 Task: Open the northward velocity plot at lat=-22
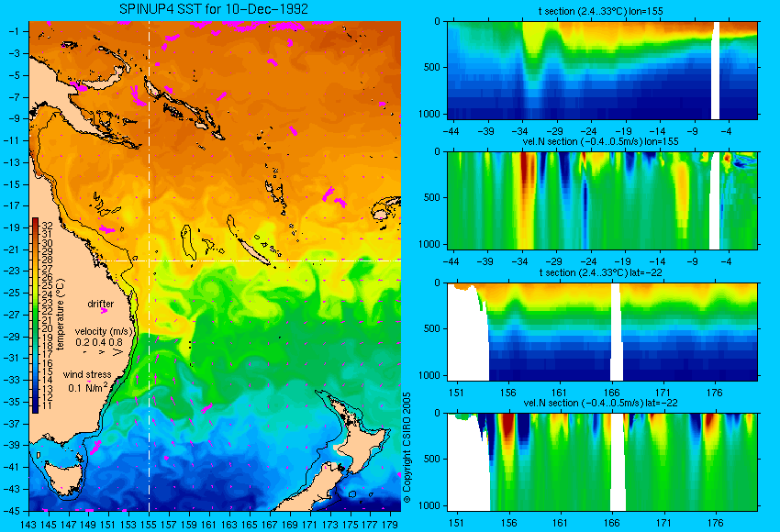(x=602, y=462)
